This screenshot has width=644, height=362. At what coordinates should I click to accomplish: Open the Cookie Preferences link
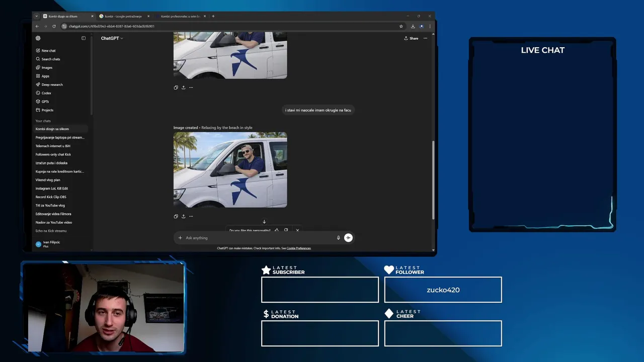tap(298, 248)
